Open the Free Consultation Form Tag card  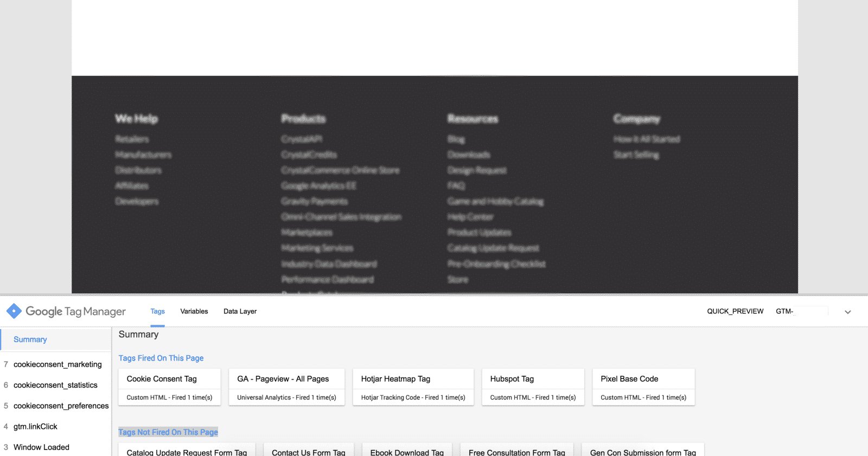point(517,449)
